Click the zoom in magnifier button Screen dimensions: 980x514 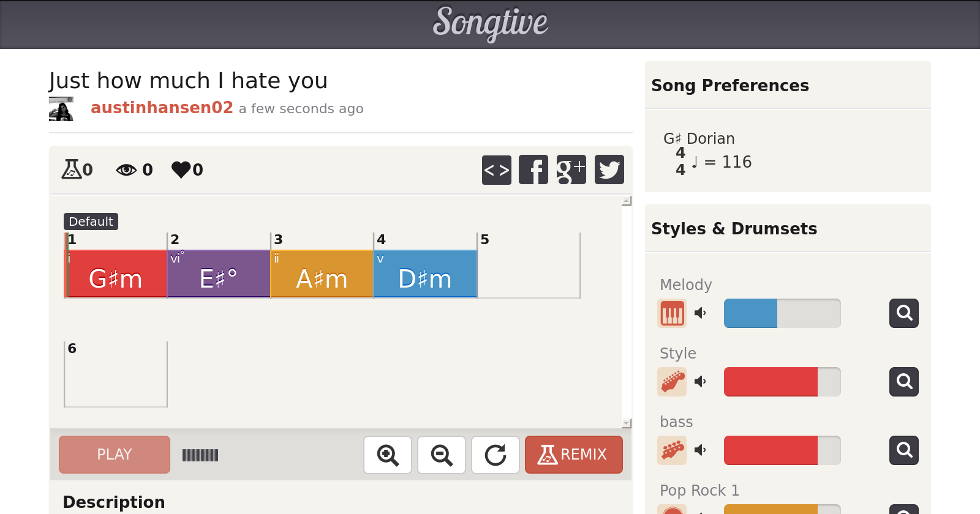pyautogui.click(x=388, y=455)
